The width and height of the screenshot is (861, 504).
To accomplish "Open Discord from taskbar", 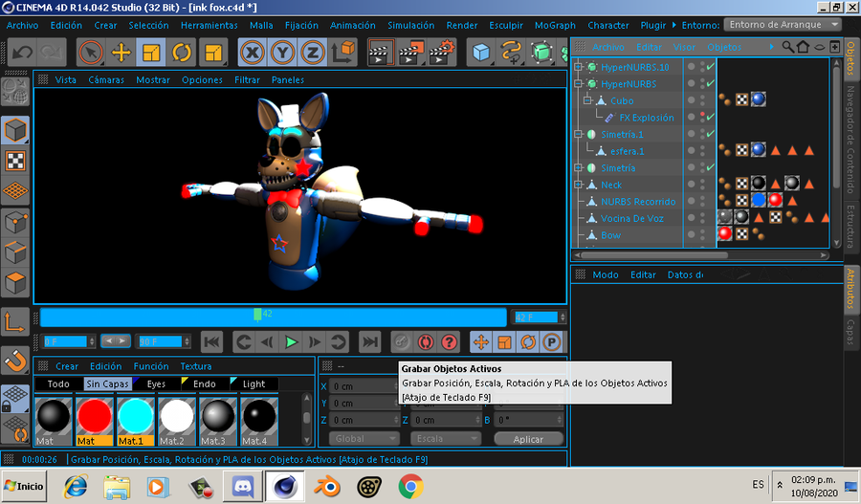I will click(243, 487).
